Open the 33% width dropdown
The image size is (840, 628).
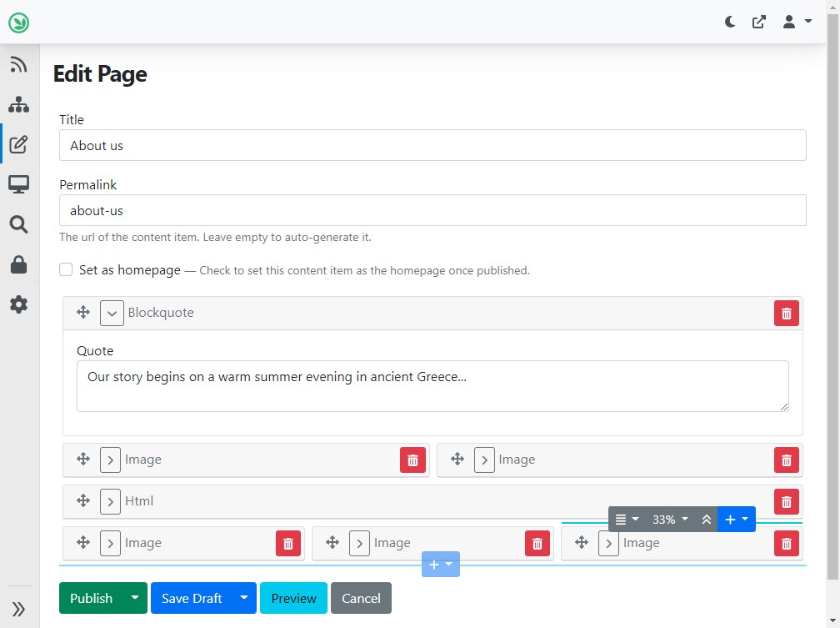click(670, 519)
